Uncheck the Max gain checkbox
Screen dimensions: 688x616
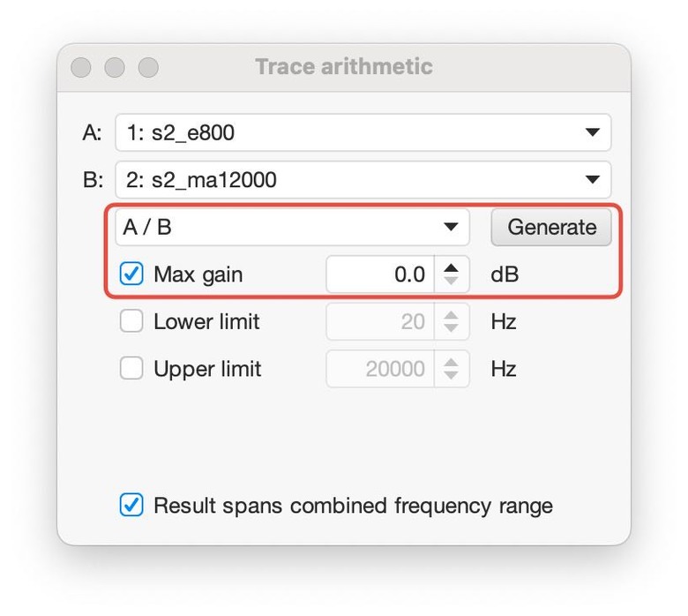point(131,274)
